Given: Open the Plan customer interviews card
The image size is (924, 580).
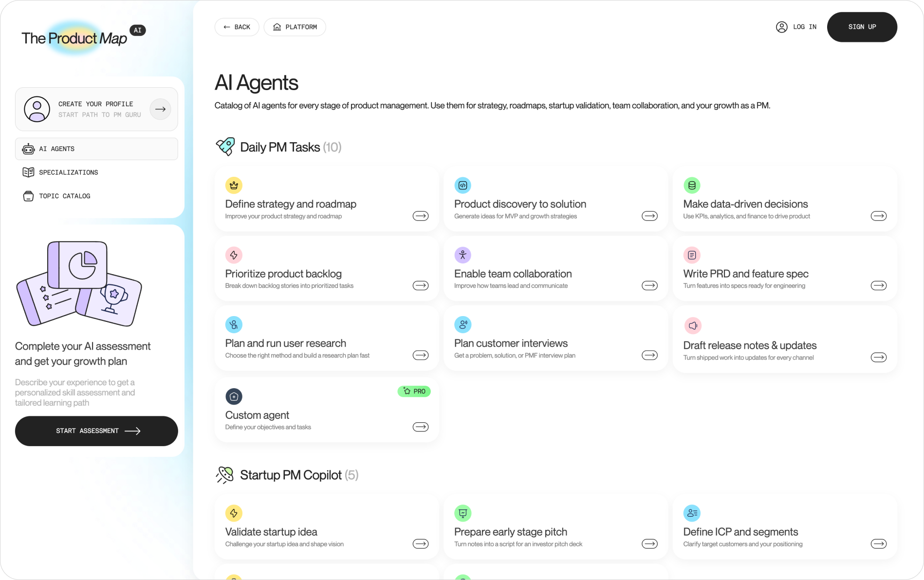Looking at the screenshot, I should [x=555, y=339].
